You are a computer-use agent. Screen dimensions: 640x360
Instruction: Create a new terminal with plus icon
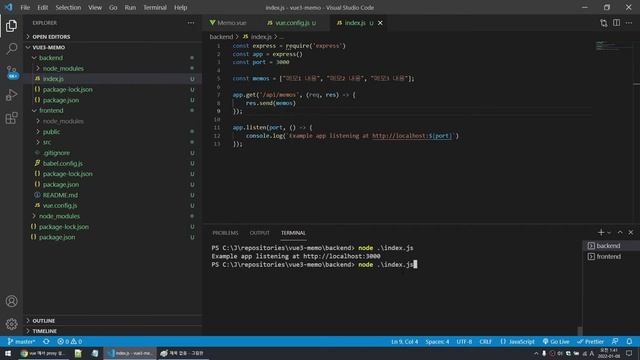(600, 232)
